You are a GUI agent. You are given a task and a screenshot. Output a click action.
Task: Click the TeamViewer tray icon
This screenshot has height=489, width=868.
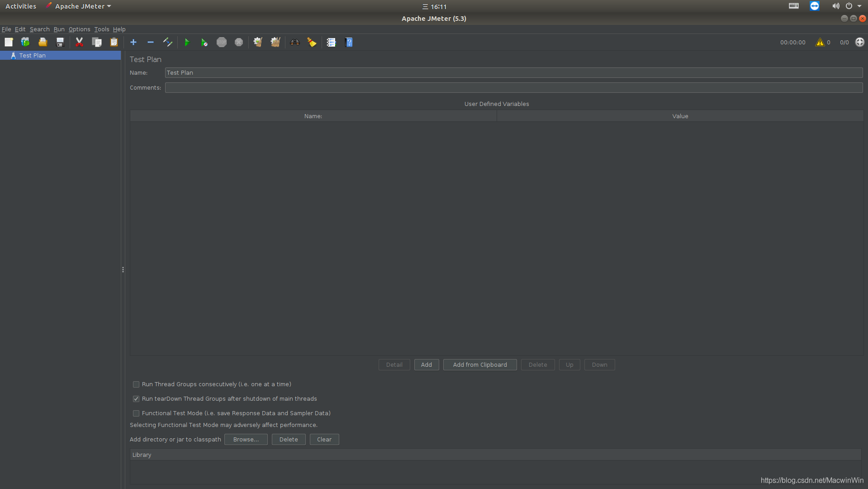815,6
